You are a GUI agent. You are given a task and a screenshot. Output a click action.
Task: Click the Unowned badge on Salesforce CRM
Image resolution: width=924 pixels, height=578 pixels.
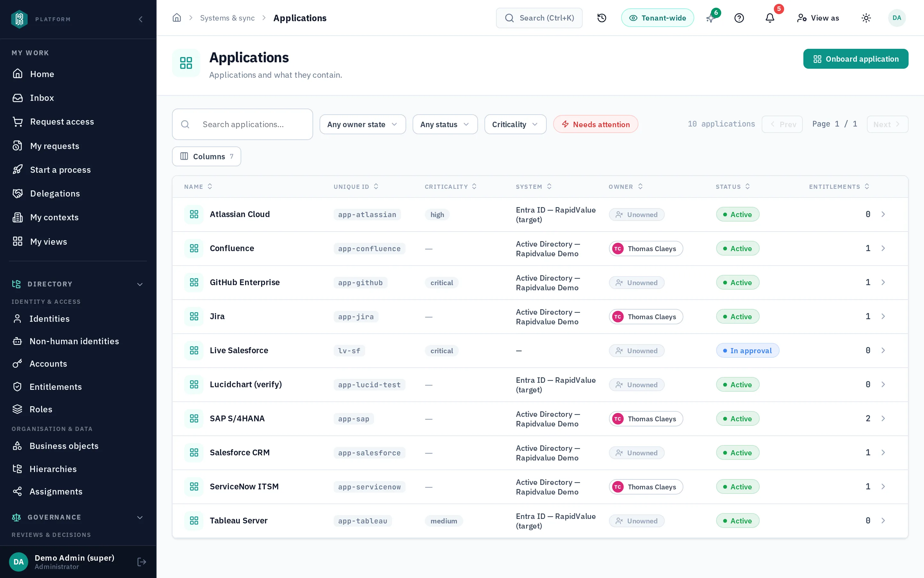point(637,453)
